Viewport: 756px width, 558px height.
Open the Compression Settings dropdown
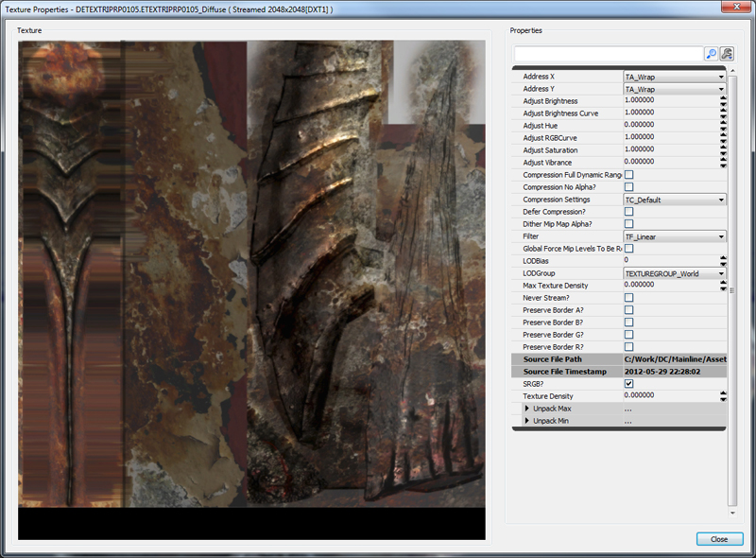click(x=675, y=200)
